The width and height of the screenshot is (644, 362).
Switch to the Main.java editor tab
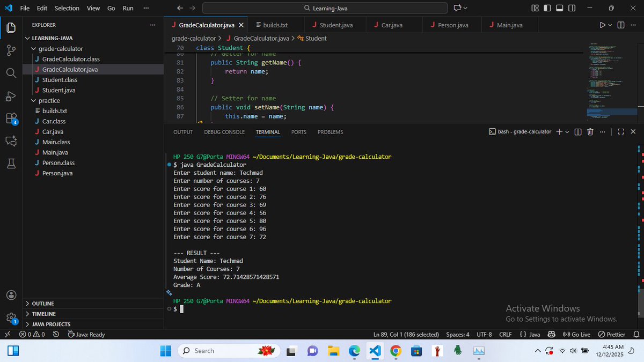point(510,25)
